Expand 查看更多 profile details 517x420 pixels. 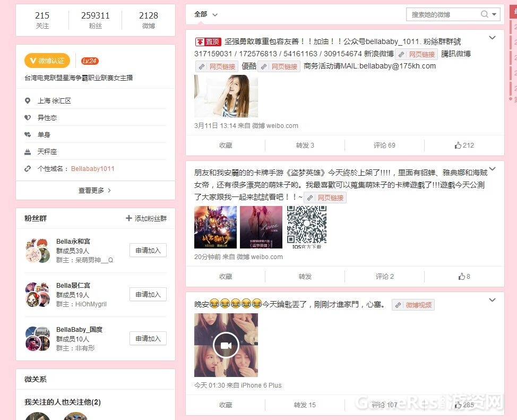[x=95, y=191]
